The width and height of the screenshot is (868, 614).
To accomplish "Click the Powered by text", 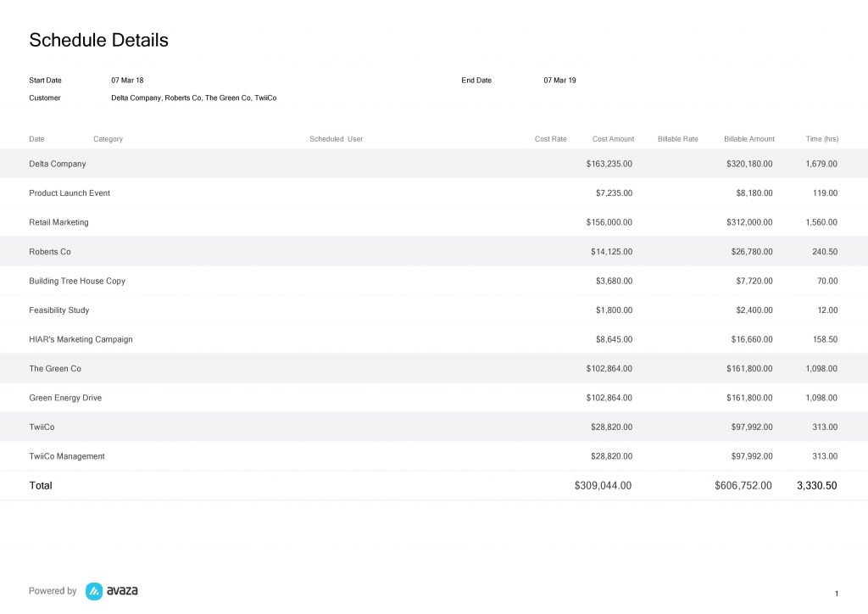I will [x=53, y=591].
